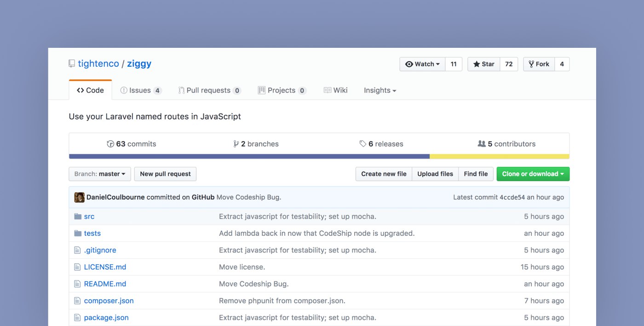Image resolution: width=644 pixels, height=326 pixels.
Task: Click New pull request button
Action: tap(165, 174)
